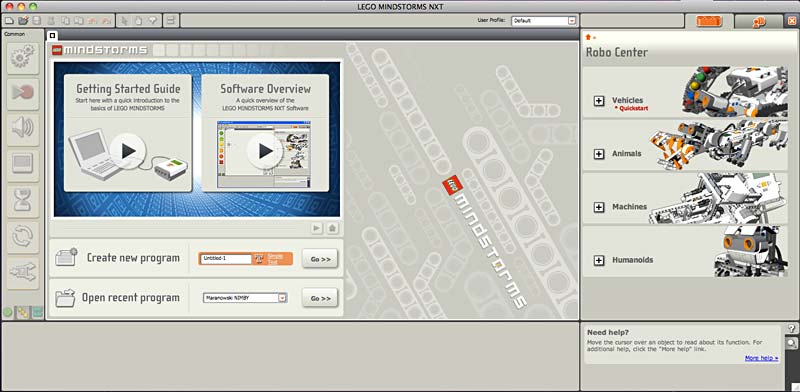Screen dimensions: 800x392
Task: Click the Animals robot thumbnail image
Action: point(718,144)
